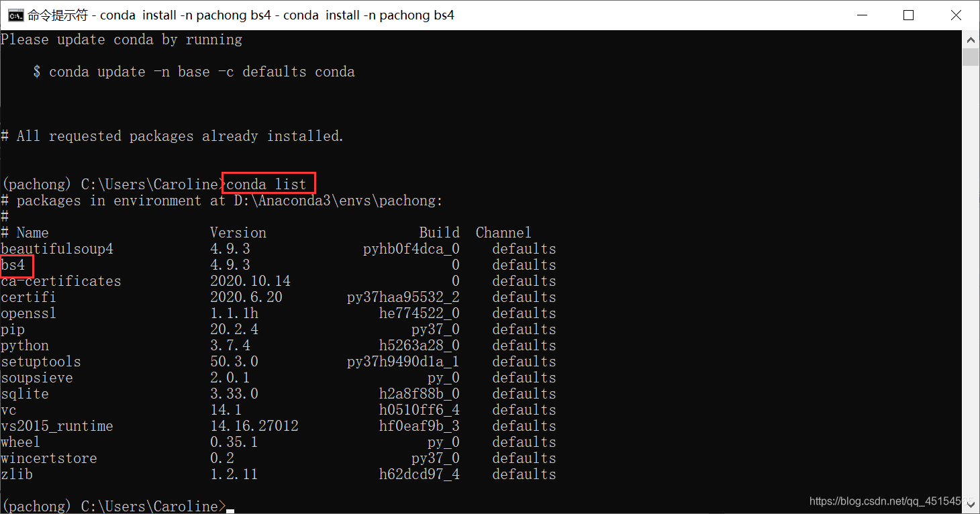Click the 'Build' column header
The width and height of the screenshot is (980, 514).
(440, 233)
